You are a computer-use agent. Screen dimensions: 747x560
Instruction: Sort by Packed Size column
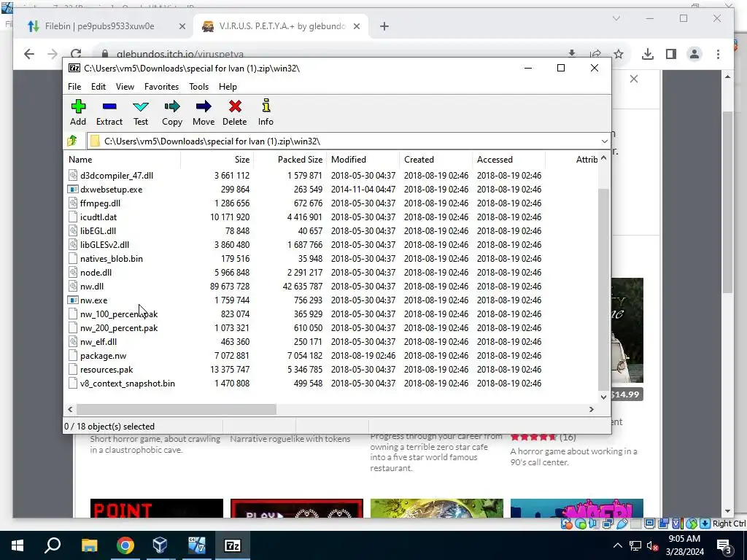pyautogui.click(x=290, y=160)
